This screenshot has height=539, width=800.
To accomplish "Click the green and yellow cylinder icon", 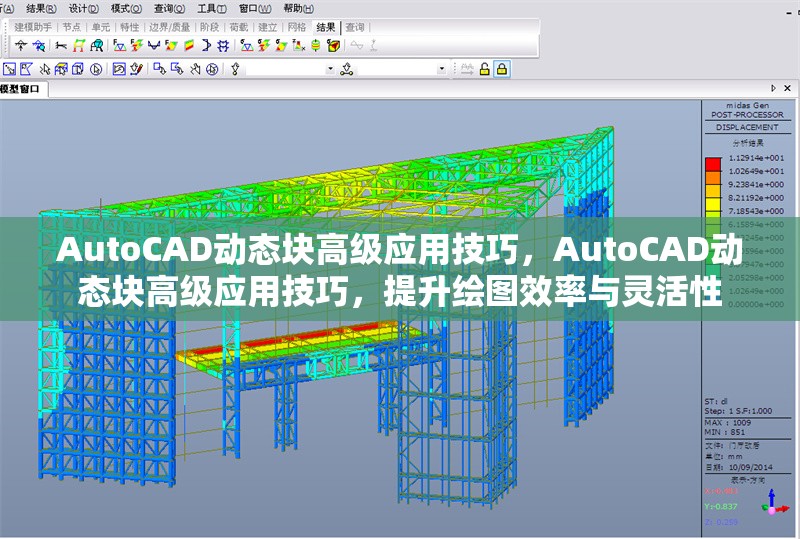I will click(x=316, y=45).
